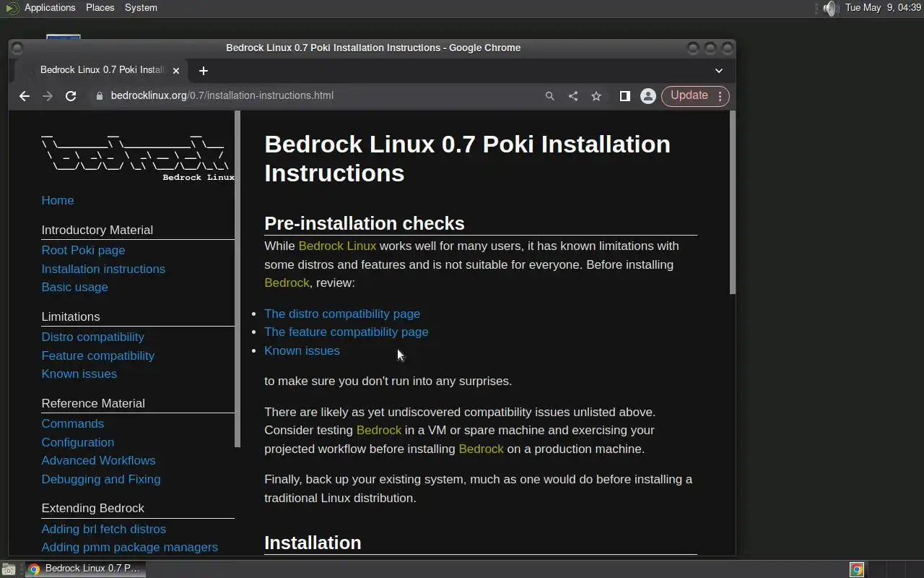Open Basic usage link
The width and height of the screenshot is (924, 578).
click(x=74, y=288)
